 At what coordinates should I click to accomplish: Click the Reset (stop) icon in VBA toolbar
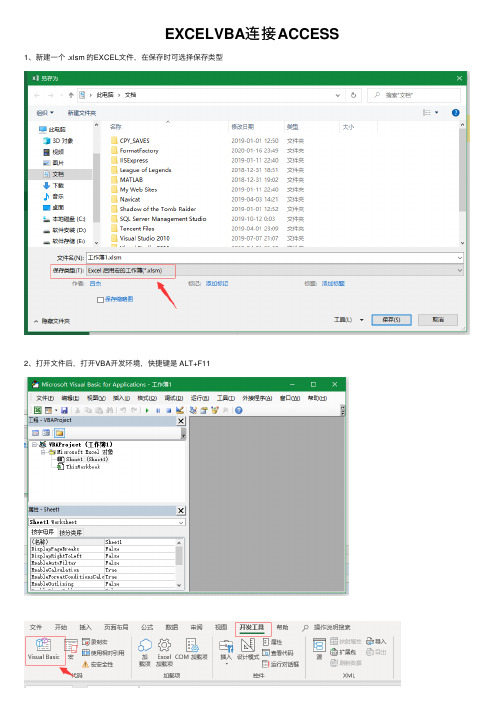[x=169, y=410]
